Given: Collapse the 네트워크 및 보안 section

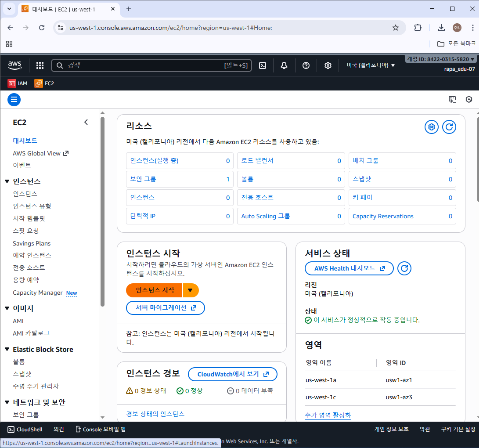Looking at the screenshot, I should click(x=7, y=402).
